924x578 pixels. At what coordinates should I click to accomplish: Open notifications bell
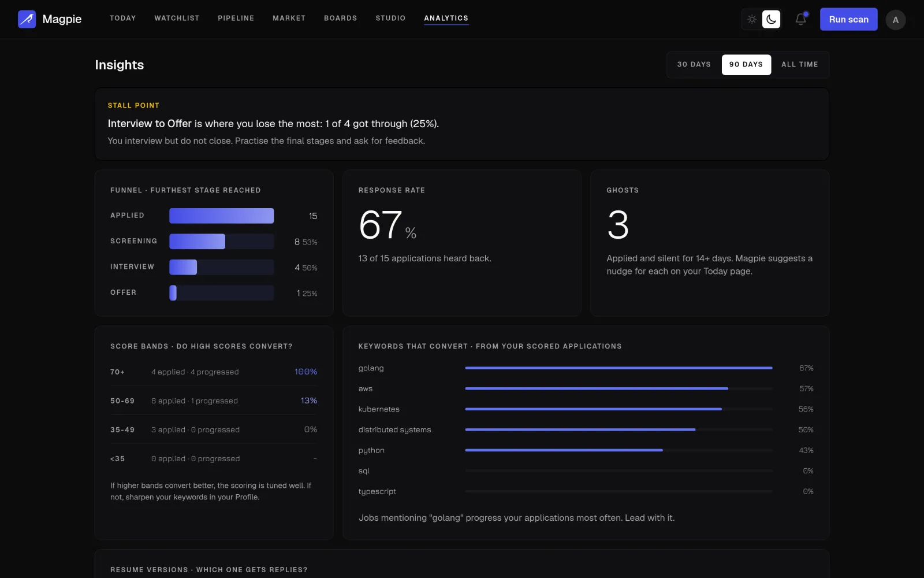pyautogui.click(x=800, y=19)
